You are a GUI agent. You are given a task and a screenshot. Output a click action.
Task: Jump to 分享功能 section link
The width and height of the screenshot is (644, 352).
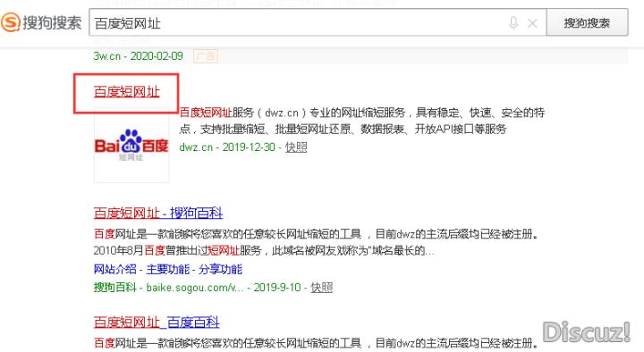coord(221,269)
